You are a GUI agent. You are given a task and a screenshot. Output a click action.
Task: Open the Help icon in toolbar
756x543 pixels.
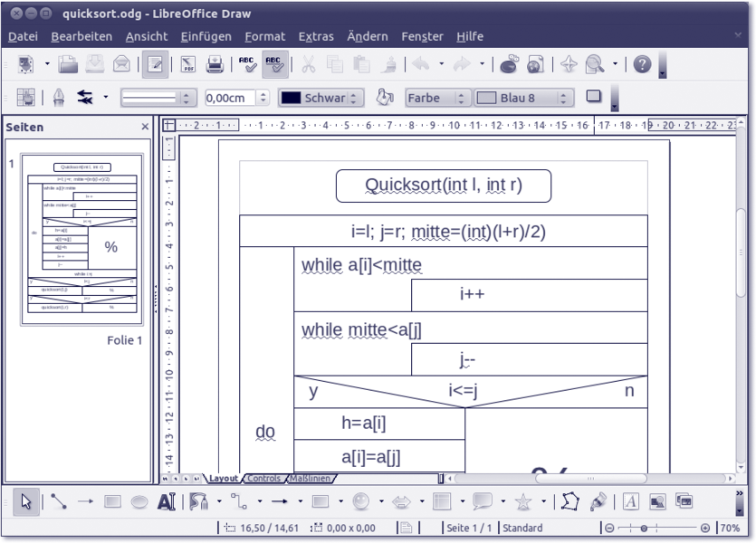[643, 65]
